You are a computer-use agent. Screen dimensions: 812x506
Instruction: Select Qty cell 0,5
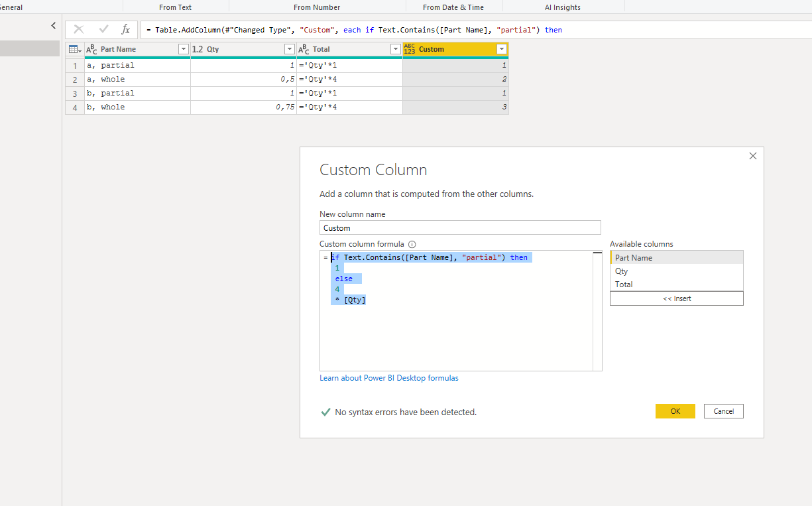(243, 80)
